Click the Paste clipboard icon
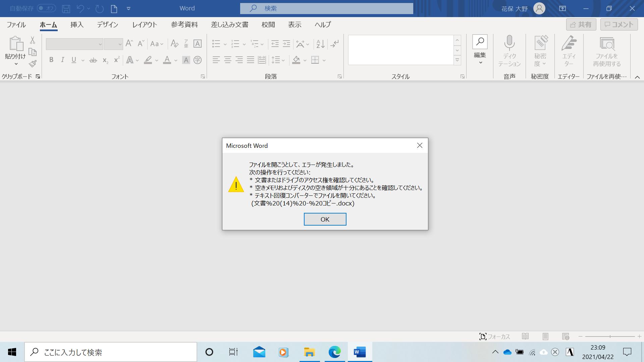The width and height of the screenshot is (644, 362). [16, 44]
